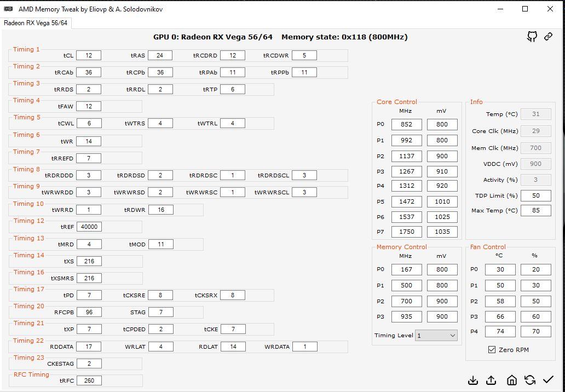The image size is (565, 392).
Task: Click the refresh arrows icon
Action: 530,380
